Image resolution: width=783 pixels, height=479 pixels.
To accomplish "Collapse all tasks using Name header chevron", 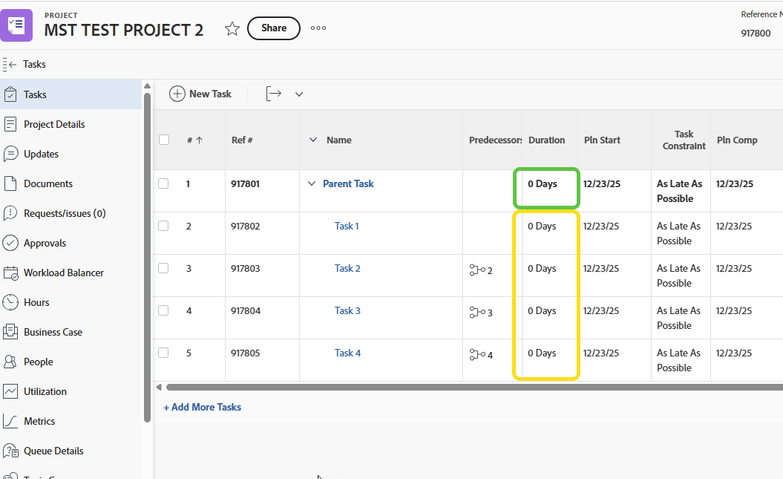I will [312, 140].
